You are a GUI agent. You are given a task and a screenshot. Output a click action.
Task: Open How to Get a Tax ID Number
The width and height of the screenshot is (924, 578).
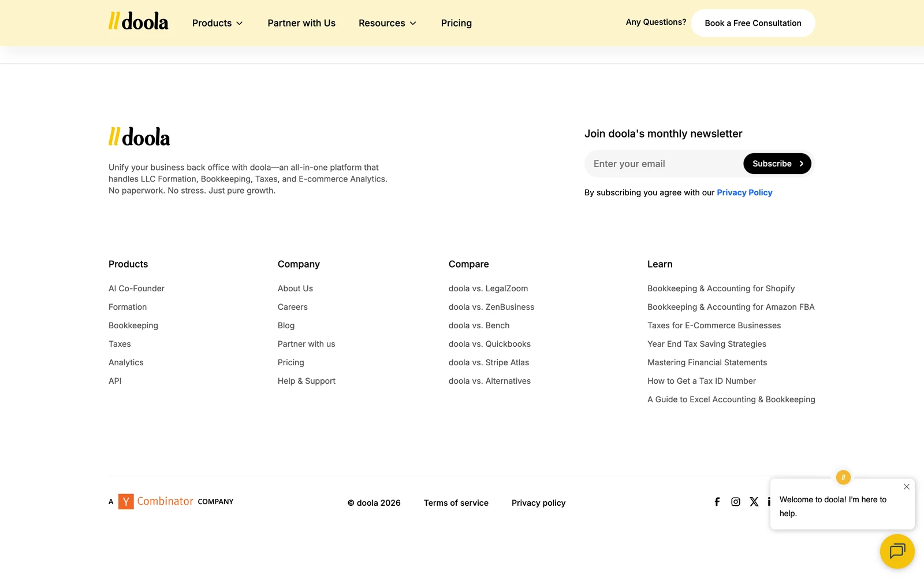702,381
